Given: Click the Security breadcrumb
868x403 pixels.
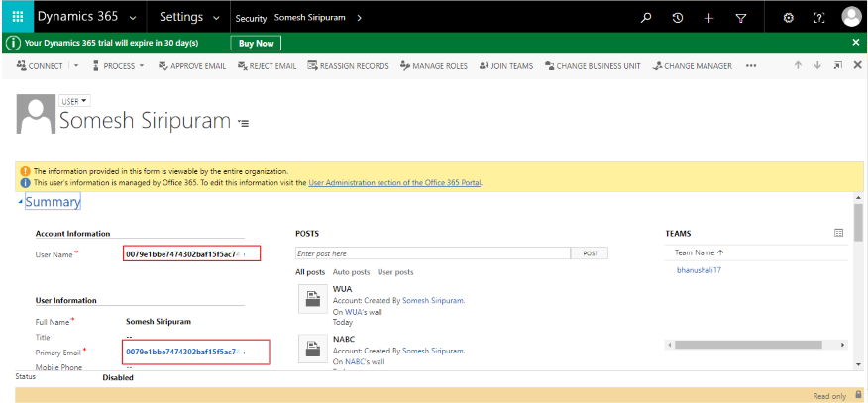Looking at the screenshot, I should (x=251, y=18).
